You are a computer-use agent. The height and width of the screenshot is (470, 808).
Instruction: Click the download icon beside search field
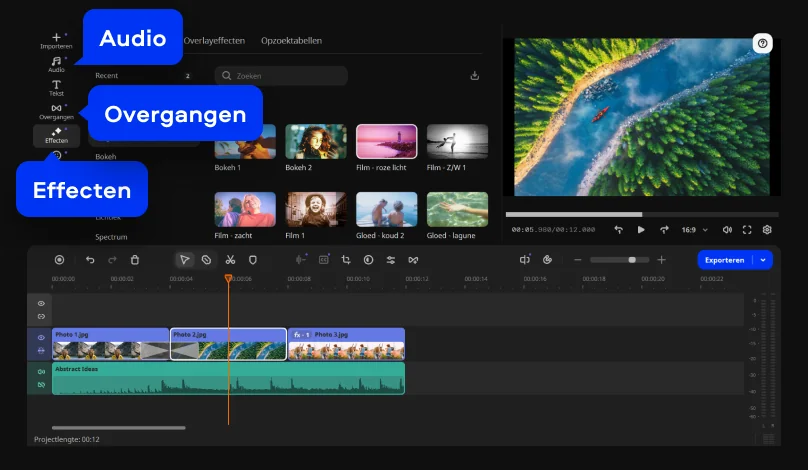[475, 76]
